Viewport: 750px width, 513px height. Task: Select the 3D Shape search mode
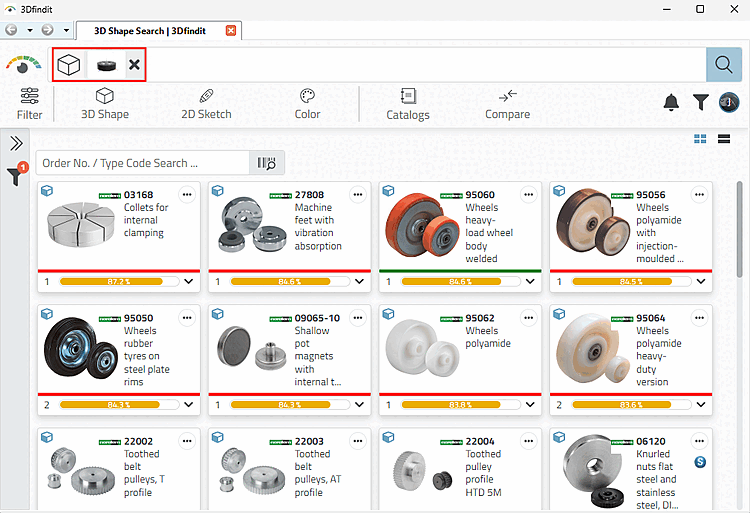tap(105, 104)
